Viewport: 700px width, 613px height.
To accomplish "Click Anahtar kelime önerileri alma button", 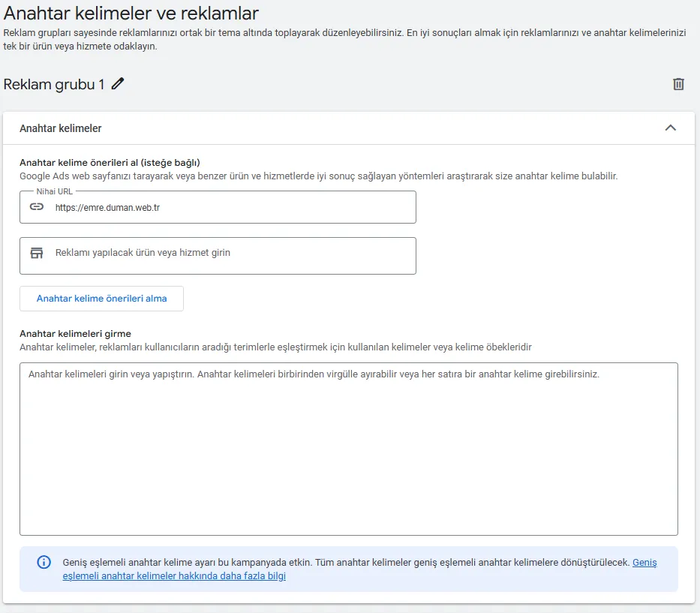I will pos(101,299).
